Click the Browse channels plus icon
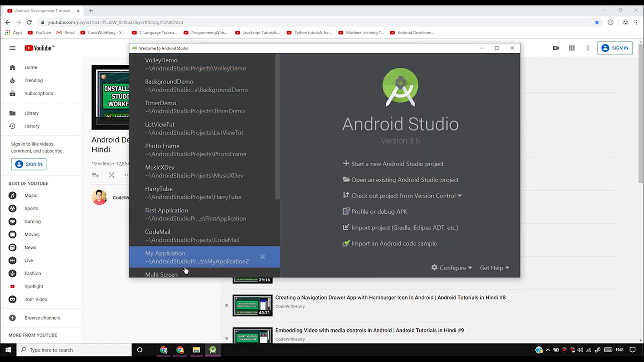Image resolution: width=644 pixels, height=362 pixels. tap(12, 318)
